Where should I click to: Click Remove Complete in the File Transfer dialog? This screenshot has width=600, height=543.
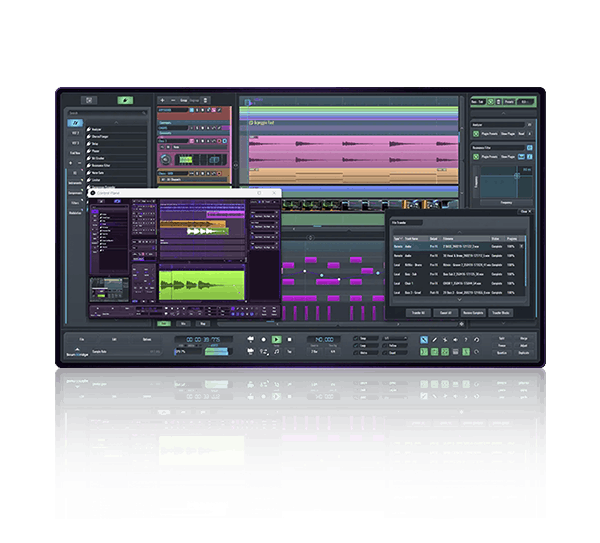[x=473, y=313]
